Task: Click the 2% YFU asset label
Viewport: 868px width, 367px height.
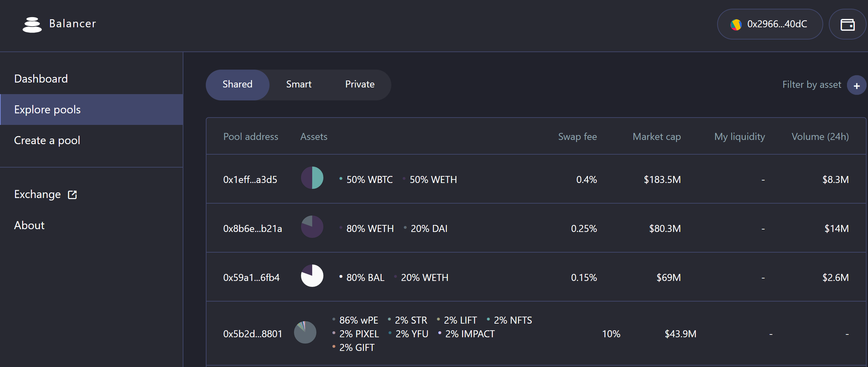Action: [412, 334]
